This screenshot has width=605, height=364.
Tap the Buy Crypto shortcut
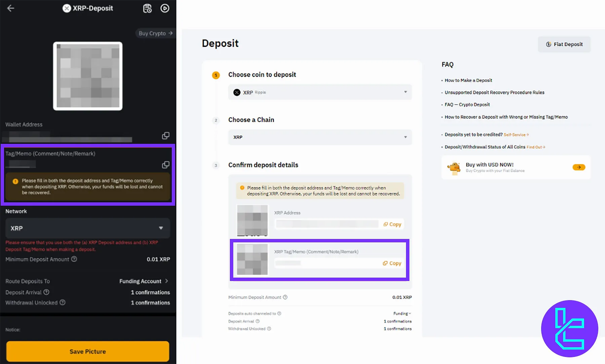click(x=156, y=33)
